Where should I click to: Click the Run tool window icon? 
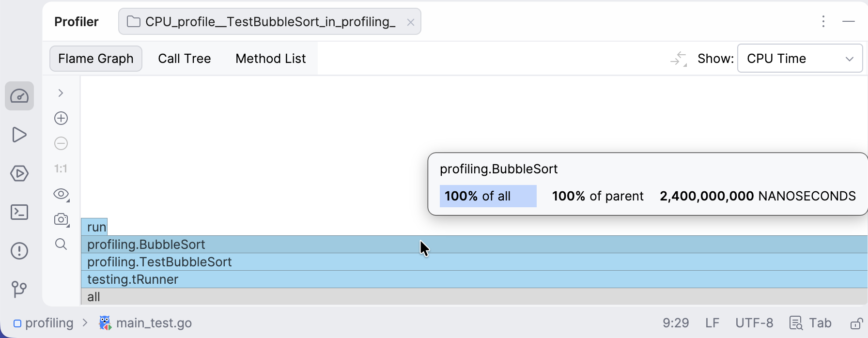tap(19, 135)
